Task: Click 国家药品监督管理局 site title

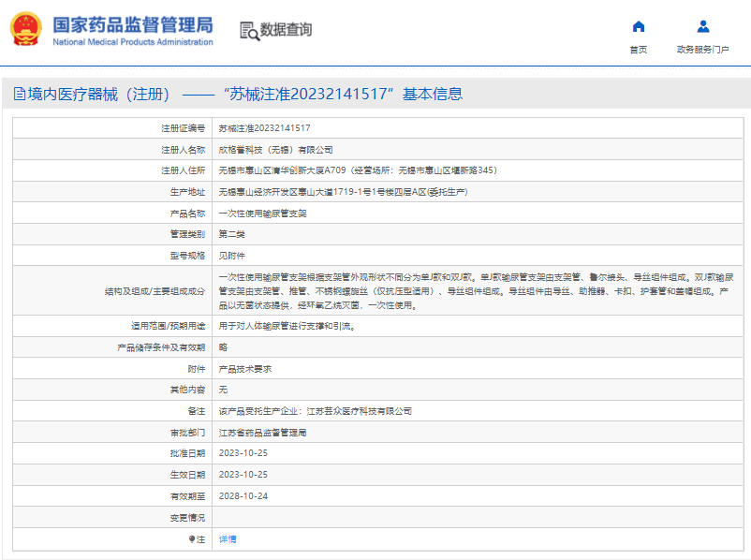Action: click(x=133, y=25)
